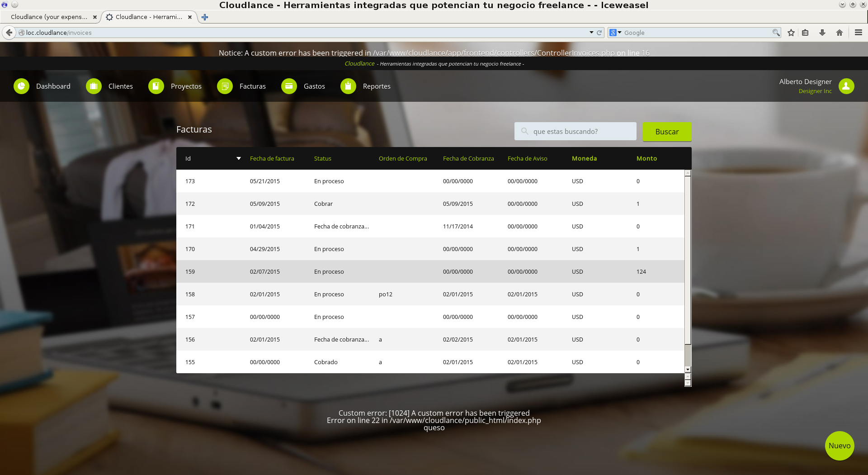Sort by Fecha de Cobranza column
Viewport: 868px width, 475px height.
(x=468, y=158)
